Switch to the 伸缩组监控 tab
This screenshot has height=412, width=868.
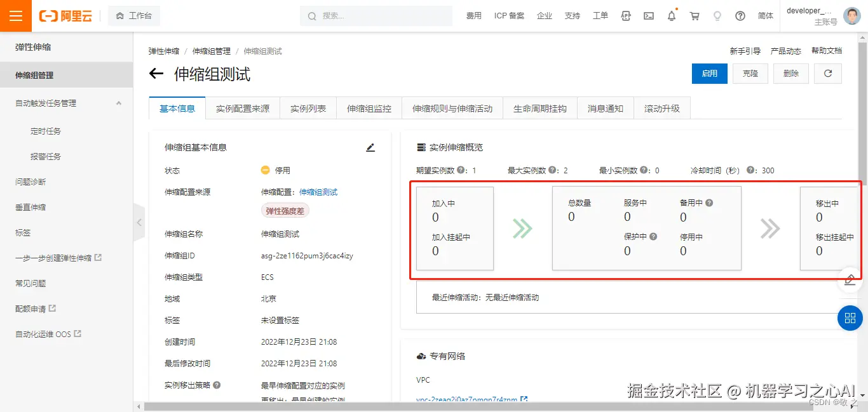[x=368, y=108]
